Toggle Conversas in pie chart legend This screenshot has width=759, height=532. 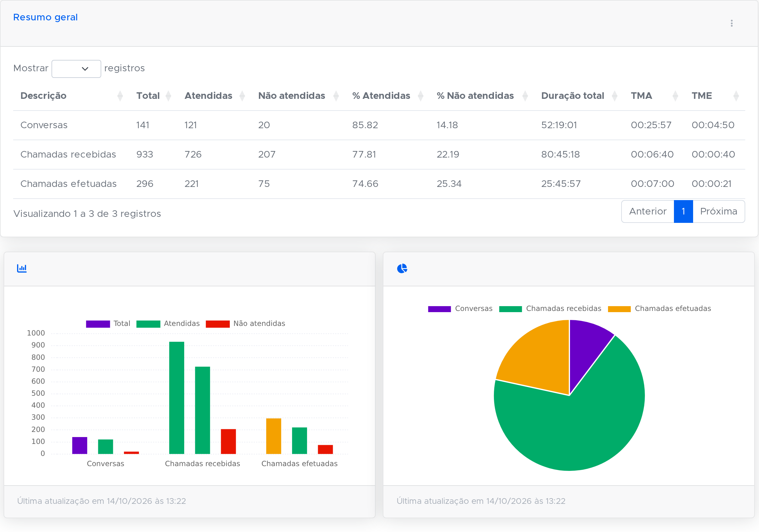[460, 309]
